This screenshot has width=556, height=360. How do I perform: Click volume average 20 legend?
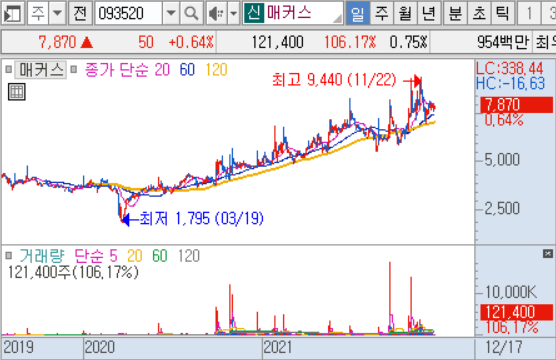pos(135,255)
